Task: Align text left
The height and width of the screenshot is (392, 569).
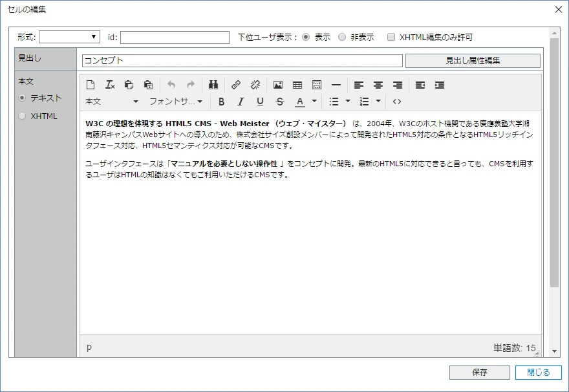Action: point(358,85)
